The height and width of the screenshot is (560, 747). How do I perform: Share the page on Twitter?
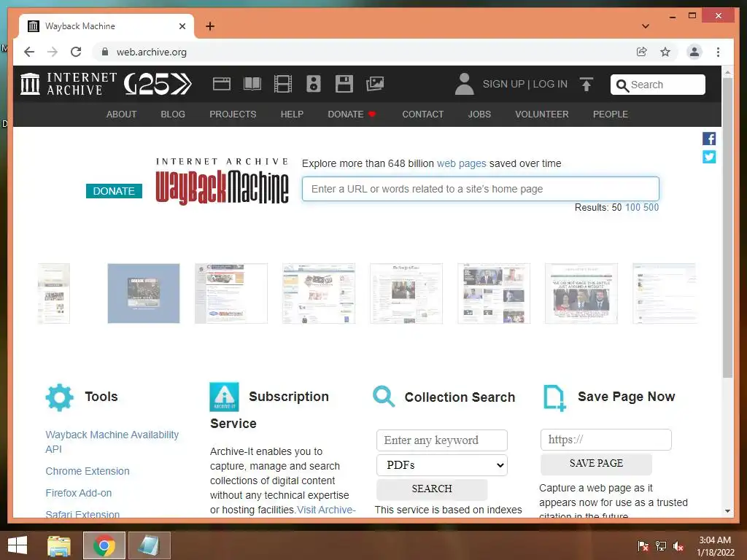point(709,157)
